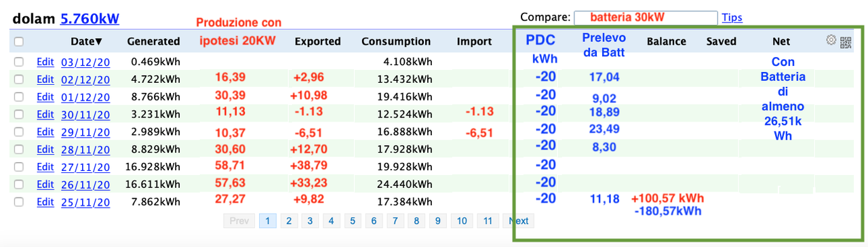Go to page 6 of results
Viewport: 868px width, 247px height.
(x=374, y=221)
